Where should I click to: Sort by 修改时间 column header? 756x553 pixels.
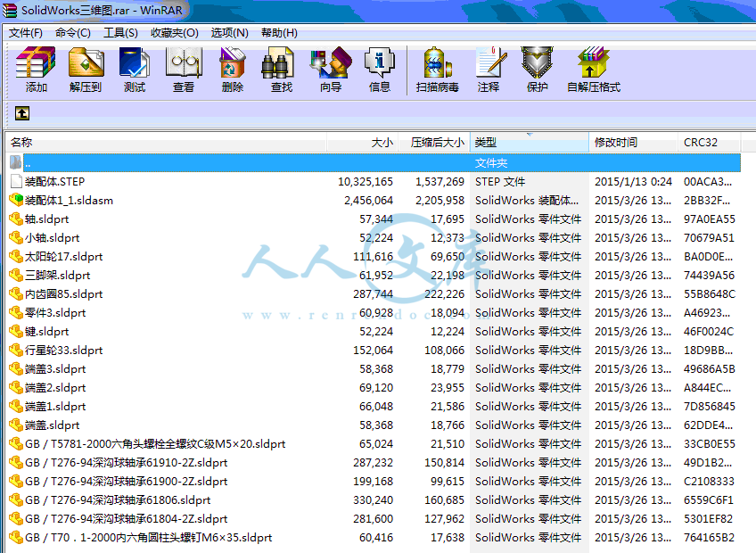[634, 143]
